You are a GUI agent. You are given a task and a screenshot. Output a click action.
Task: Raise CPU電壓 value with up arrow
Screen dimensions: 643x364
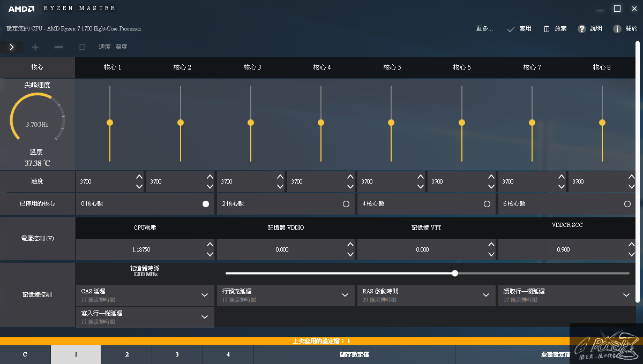[x=210, y=245]
